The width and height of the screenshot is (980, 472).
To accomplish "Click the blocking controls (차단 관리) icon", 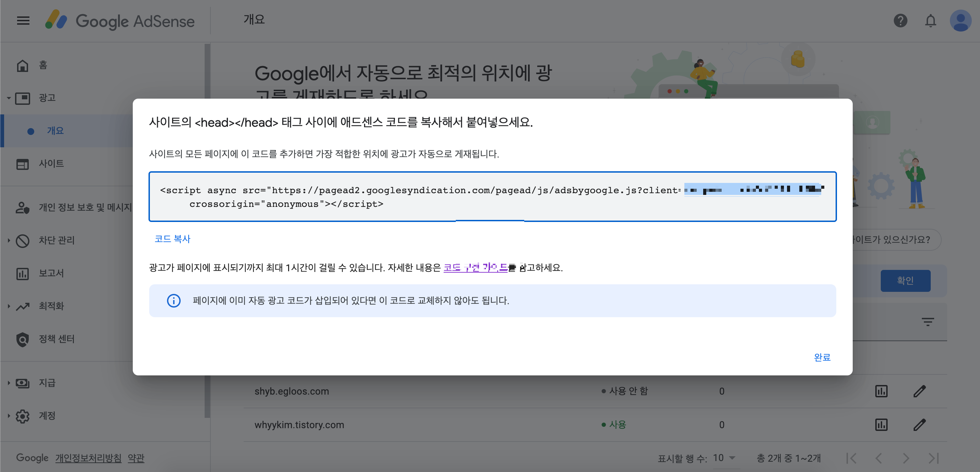I will click(x=23, y=240).
